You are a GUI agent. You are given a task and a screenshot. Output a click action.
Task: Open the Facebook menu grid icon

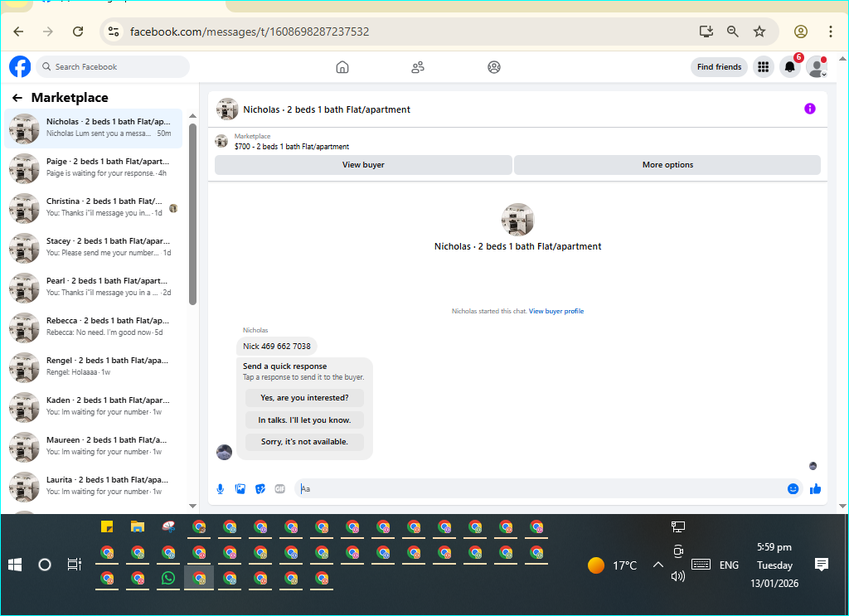click(x=763, y=67)
